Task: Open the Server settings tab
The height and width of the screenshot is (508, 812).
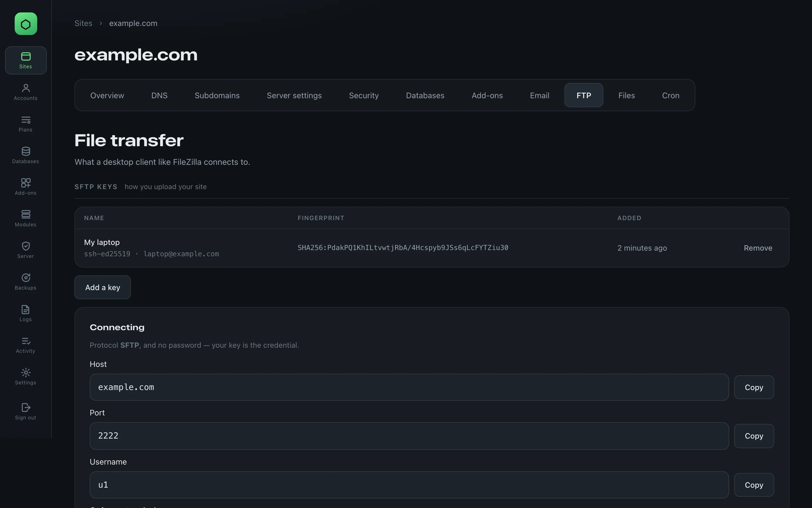Action: 294,95
